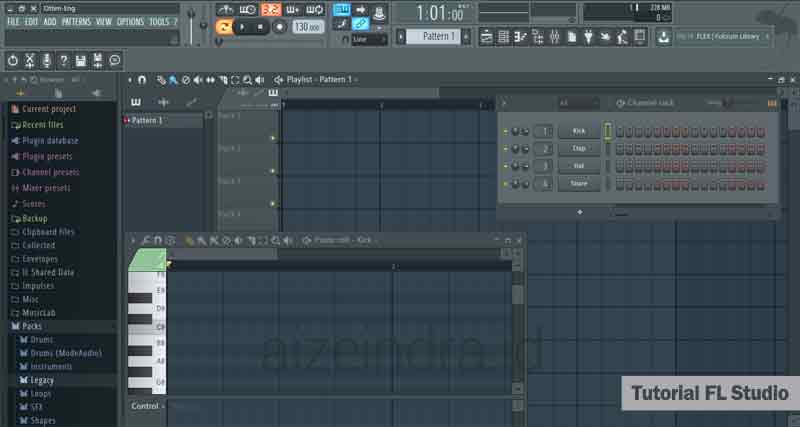Toggle the 3-2-1 countdown before recording
The image size is (800, 427).
tap(271, 10)
